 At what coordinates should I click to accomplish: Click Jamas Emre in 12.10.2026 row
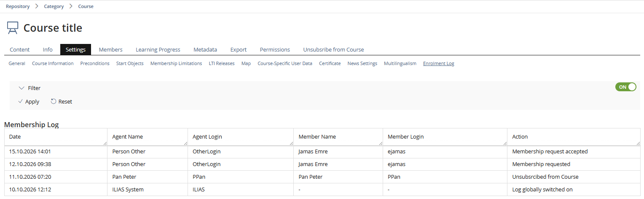pyautogui.click(x=313, y=164)
